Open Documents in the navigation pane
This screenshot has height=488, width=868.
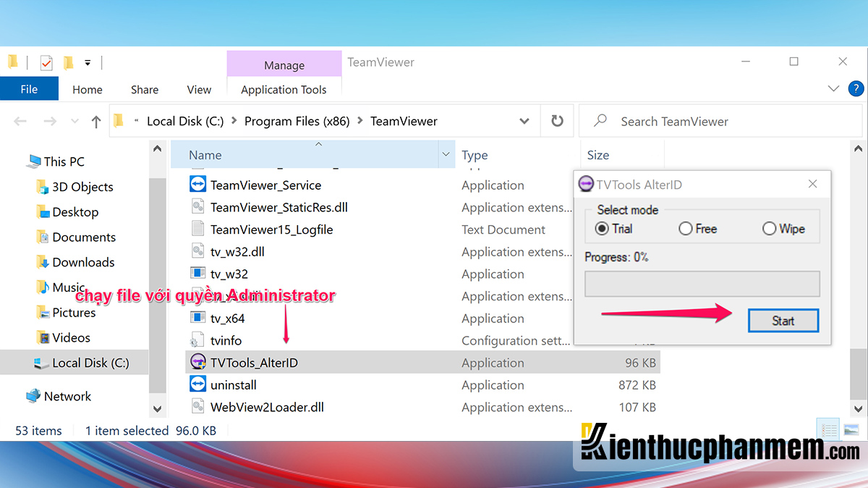pos(84,237)
